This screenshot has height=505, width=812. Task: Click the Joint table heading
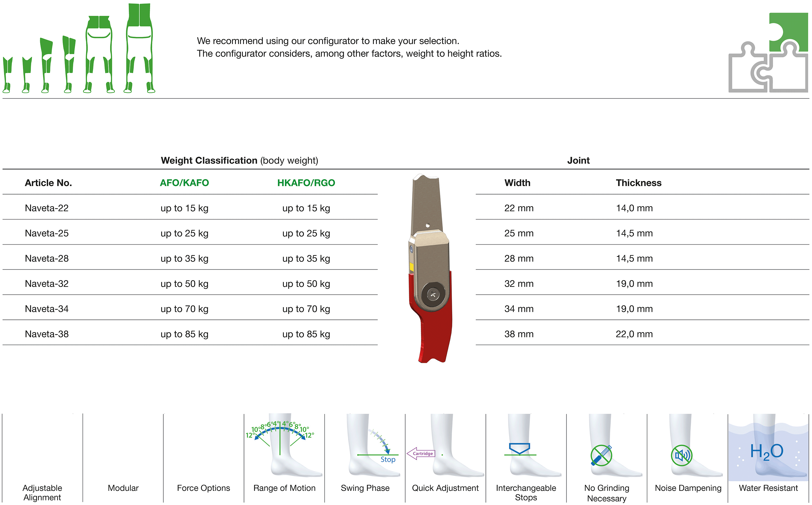(x=578, y=160)
